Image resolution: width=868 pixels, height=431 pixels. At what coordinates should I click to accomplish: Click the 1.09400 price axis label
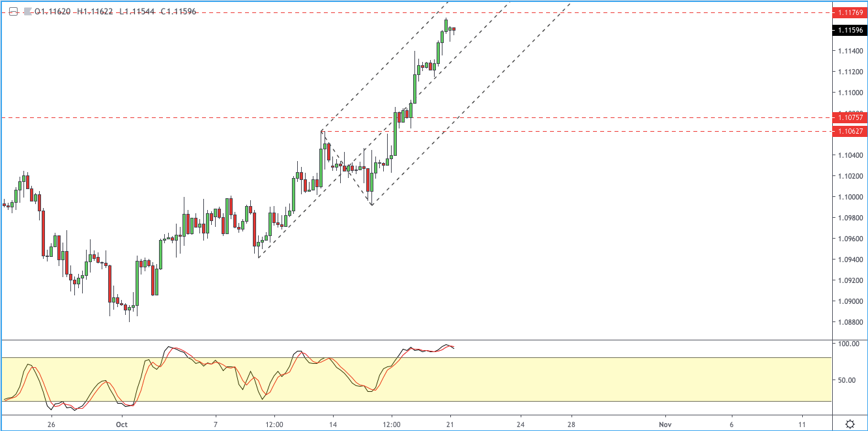tap(851, 260)
